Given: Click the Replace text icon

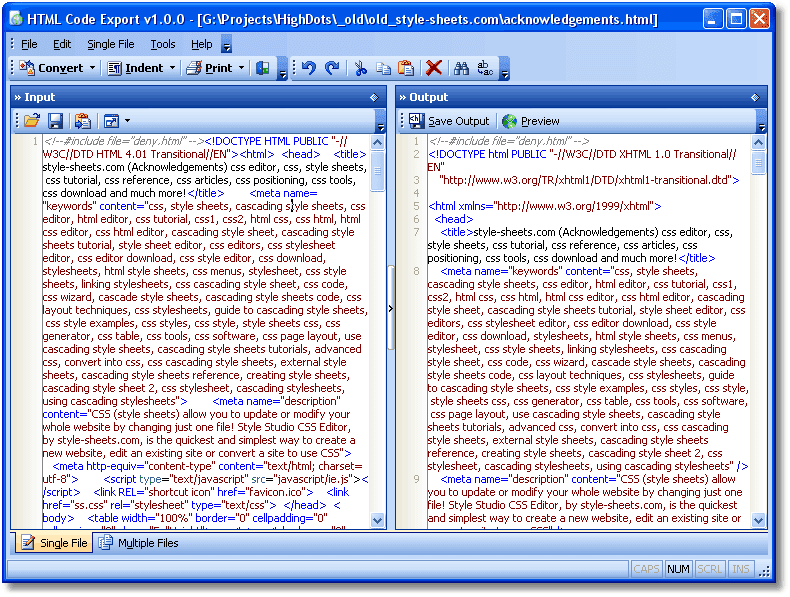Looking at the screenshot, I should 485,68.
